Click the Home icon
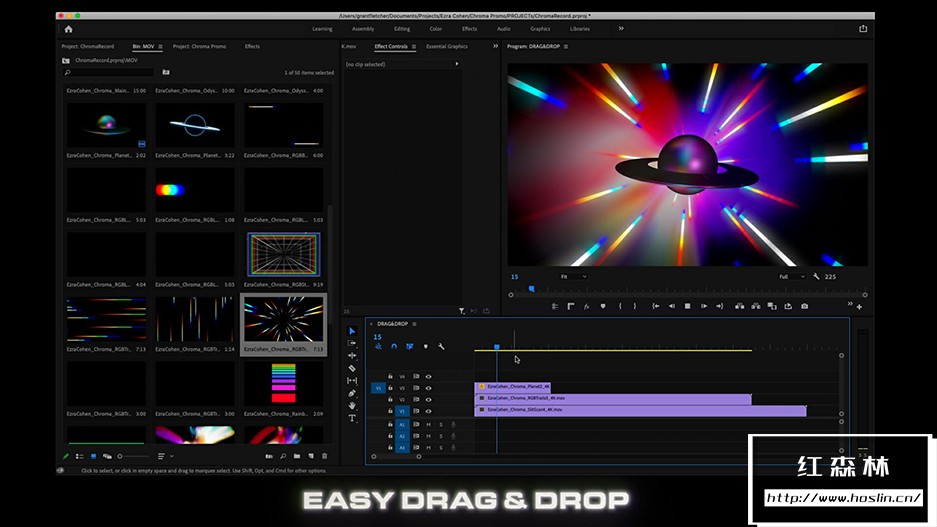The image size is (937, 527). coord(68,29)
